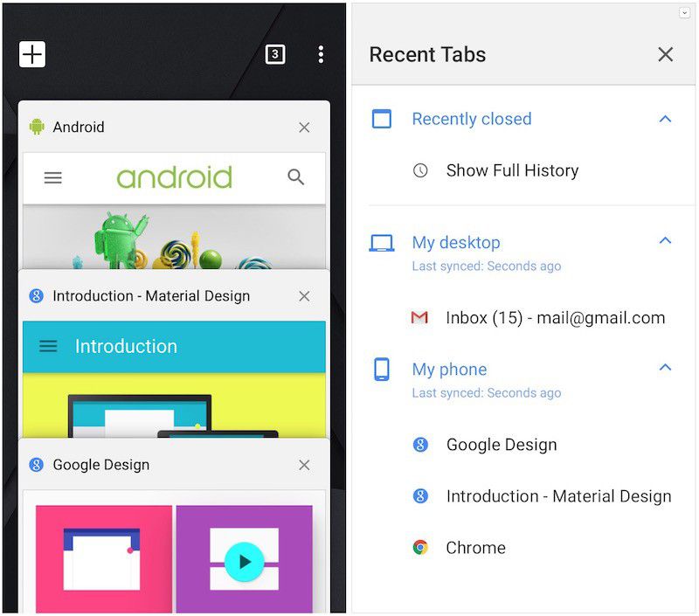Tap the hamburger menu on the Introduction page
Viewport: 699px width, 616px height.
pyautogui.click(x=48, y=346)
